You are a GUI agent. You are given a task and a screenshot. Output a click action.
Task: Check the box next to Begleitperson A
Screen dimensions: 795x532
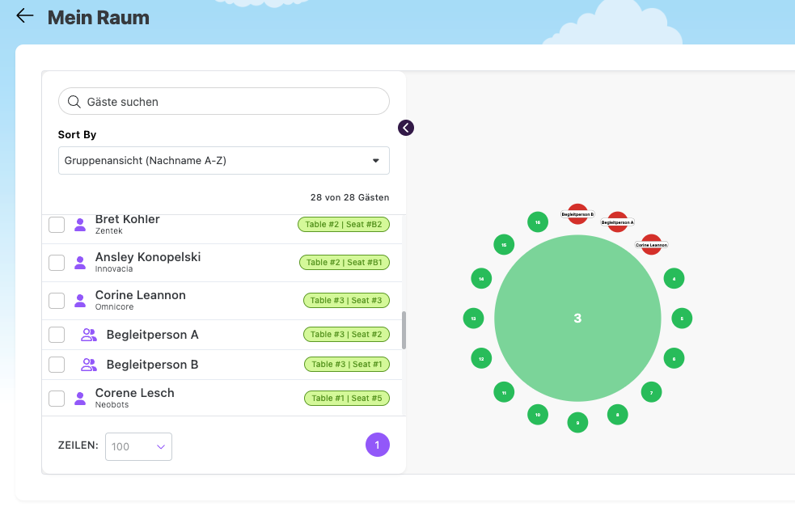57,335
